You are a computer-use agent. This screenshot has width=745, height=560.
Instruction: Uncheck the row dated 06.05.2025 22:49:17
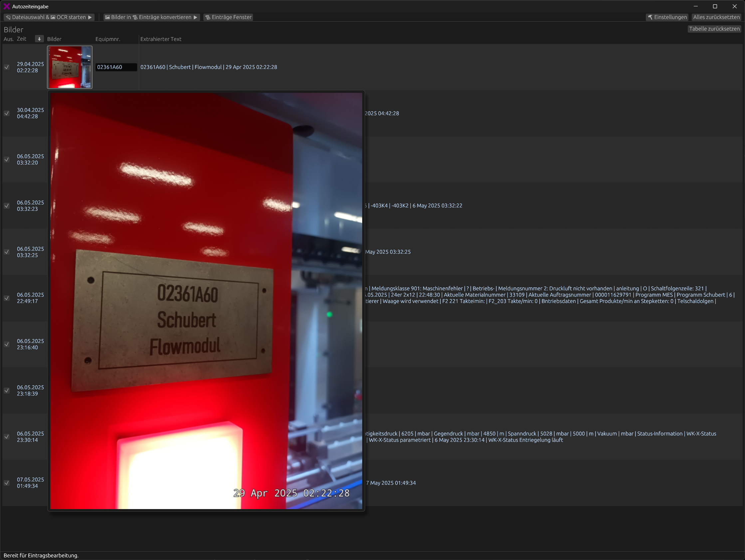tap(7, 298)
